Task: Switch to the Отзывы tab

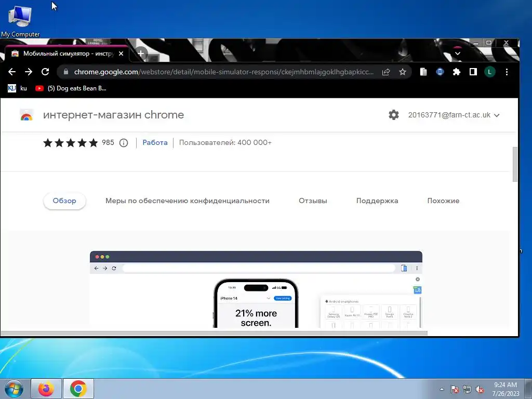Action: point(313,201)
